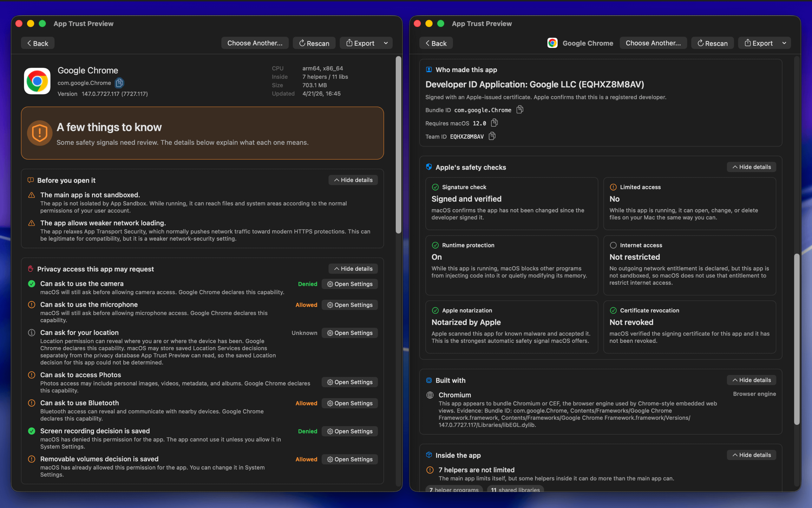This screenshot has height=508, width=812.
Task: Click green check icon next to camera permission
Action: coord(31,284)
